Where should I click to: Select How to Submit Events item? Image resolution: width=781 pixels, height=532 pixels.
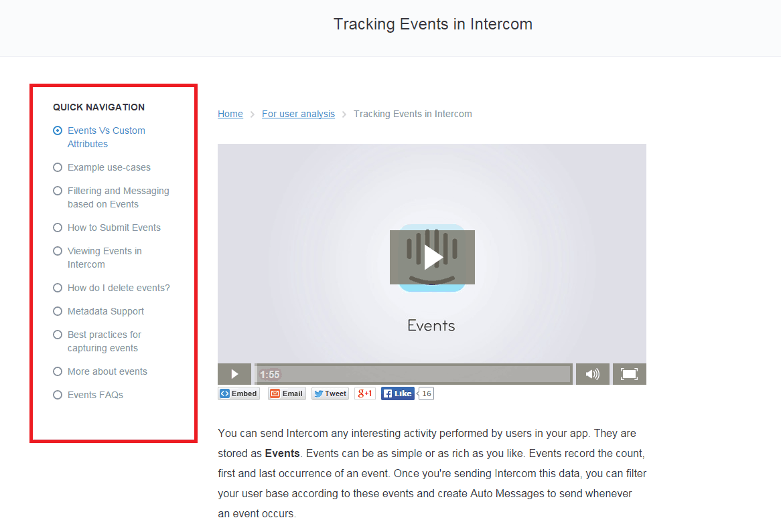(107, 228)
